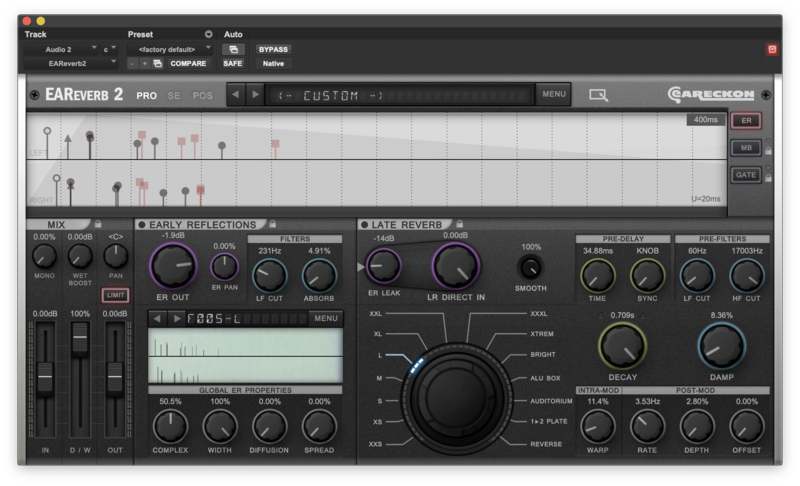
Task: Click the COMPARE button
Action: point(187,63)
